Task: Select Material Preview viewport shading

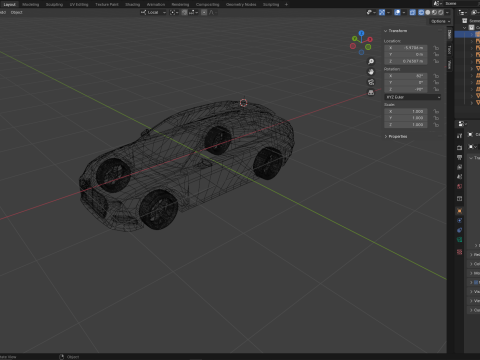Action: [434, 12]
